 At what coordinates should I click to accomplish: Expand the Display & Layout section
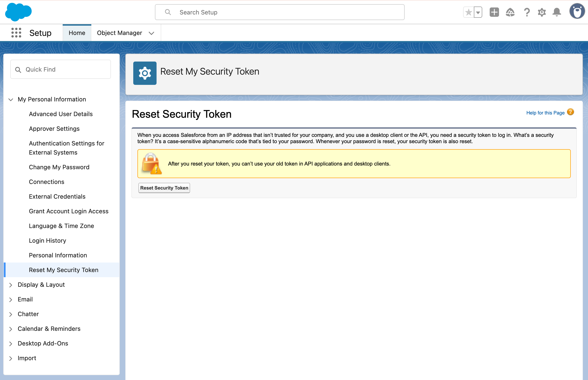[11, 285]
